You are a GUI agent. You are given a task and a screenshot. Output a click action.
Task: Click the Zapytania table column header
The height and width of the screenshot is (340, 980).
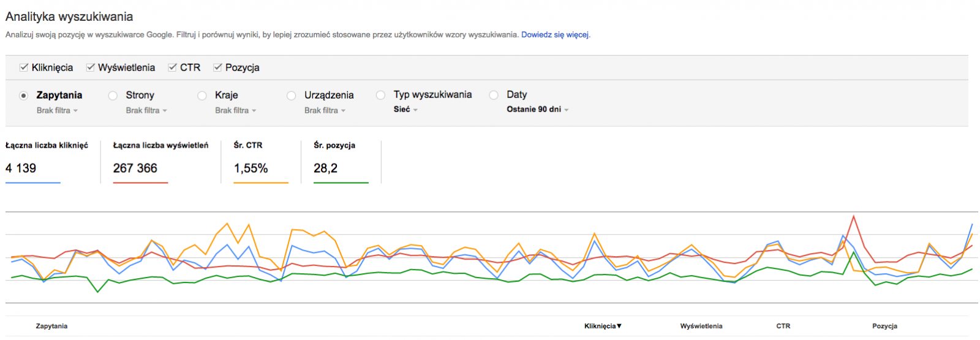pos(51,326)
